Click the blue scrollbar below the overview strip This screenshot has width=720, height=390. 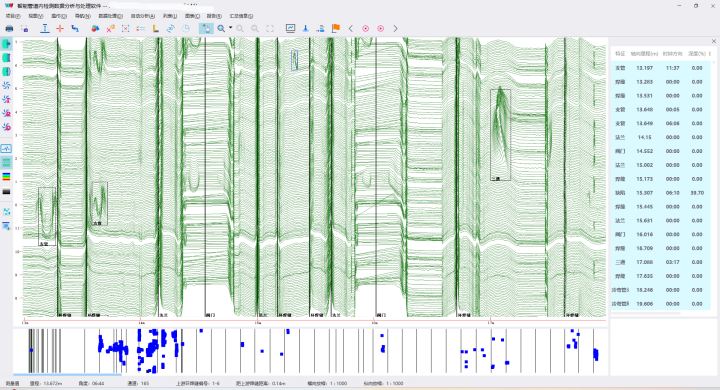(68, 375)
